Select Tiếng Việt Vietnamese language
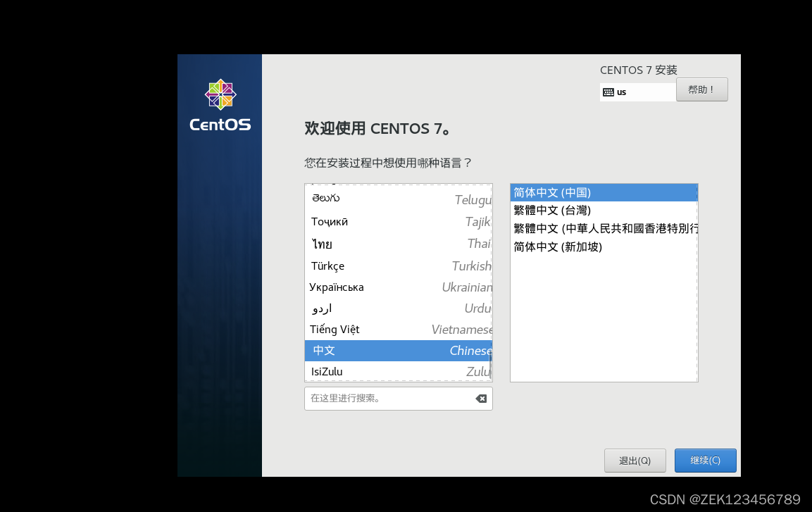The height and width of the screenshot is (512, 812). click(398, 330)
